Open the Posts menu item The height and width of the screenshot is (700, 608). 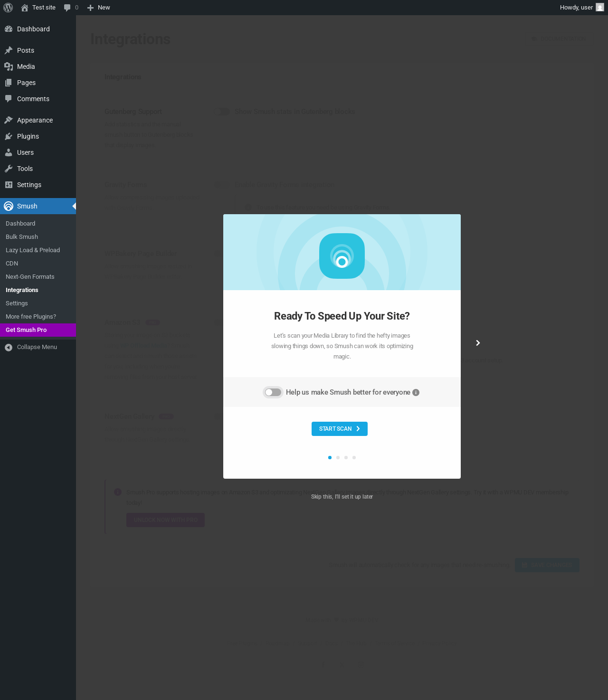point(38,50)
